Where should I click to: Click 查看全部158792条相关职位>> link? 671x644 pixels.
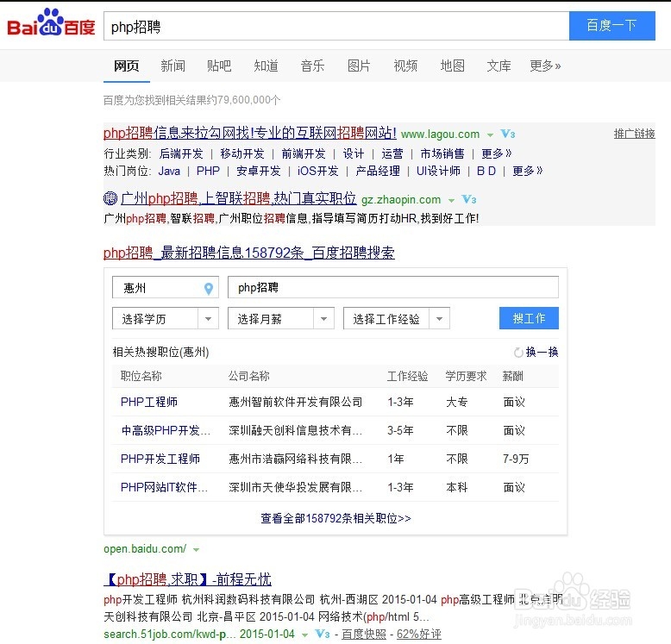click(335, 518)
